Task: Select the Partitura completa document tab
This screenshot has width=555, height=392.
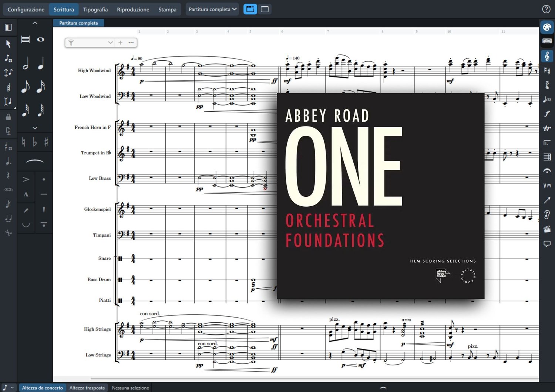Action: 78,23
